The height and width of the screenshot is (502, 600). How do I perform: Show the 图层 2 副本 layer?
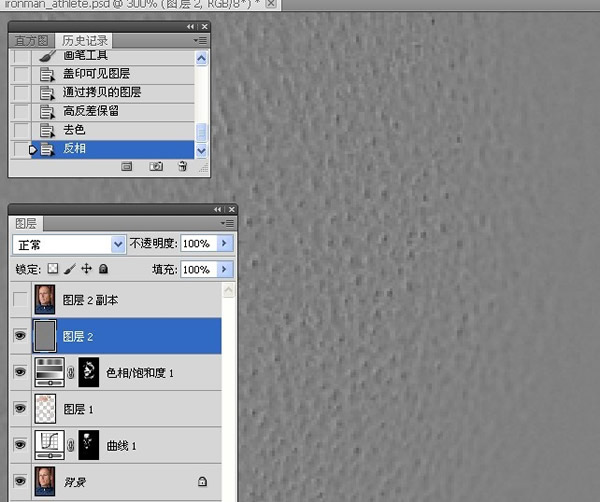[x=20, y=299]
